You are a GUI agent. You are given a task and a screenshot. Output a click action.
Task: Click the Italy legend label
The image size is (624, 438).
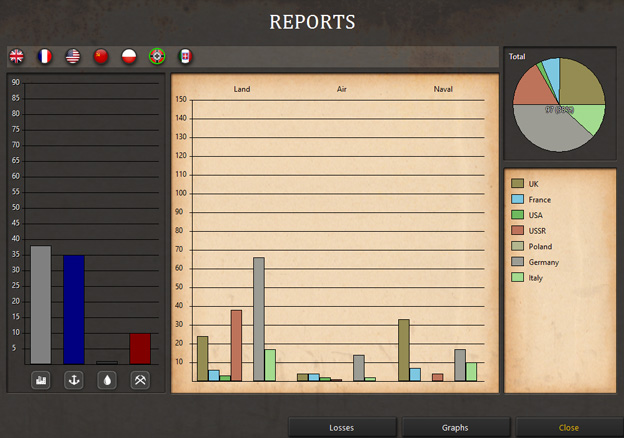(536, 278)
